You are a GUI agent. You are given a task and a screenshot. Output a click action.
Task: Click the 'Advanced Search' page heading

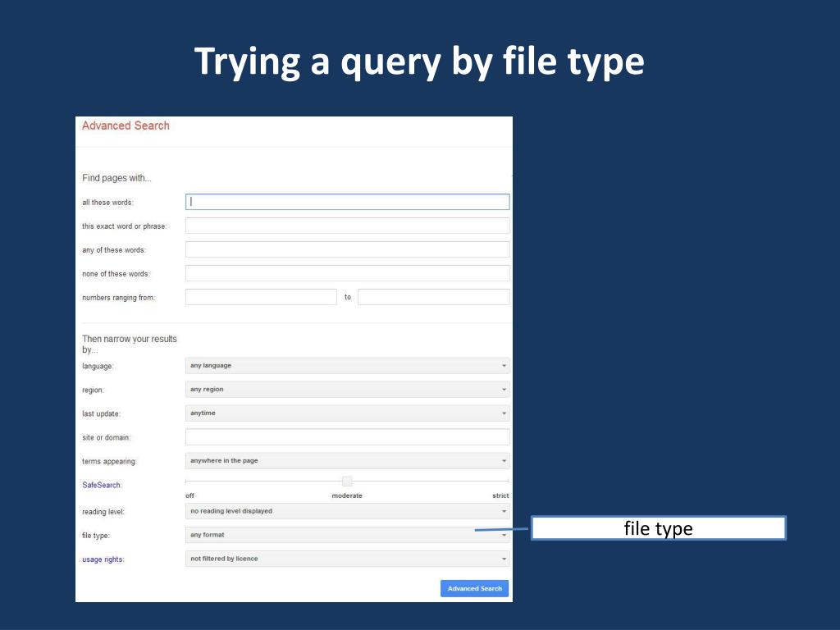tap(126, 126)
